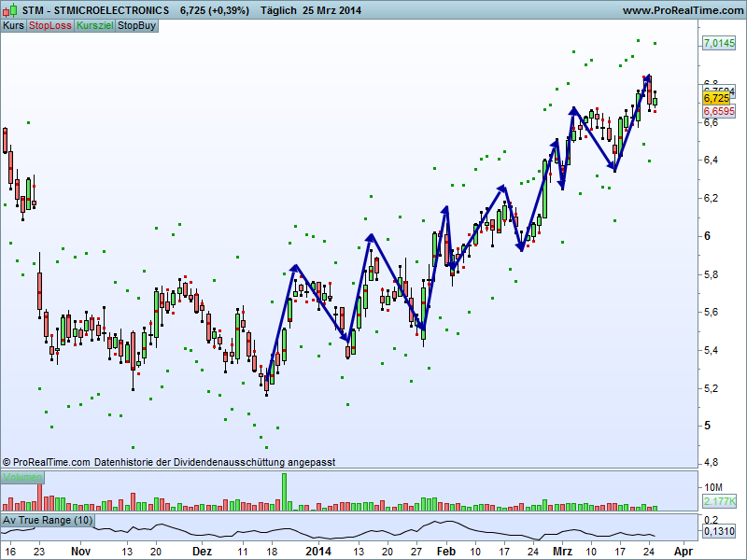Click the 25 Mrz 2014 date
Viewport: 747px width, 560px height.
331,10
